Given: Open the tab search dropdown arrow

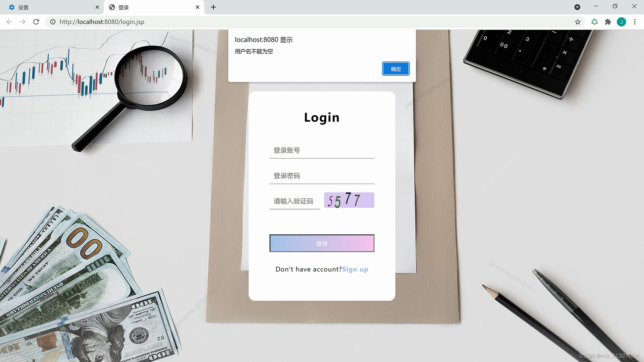Looking at the screenshot, I should [x=577, y=7].
